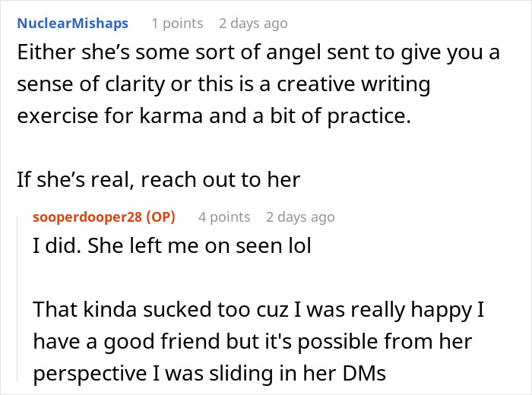Open NuclearMishaps user profile link
Screen dimensions: 532x395
tap(73, 24)
